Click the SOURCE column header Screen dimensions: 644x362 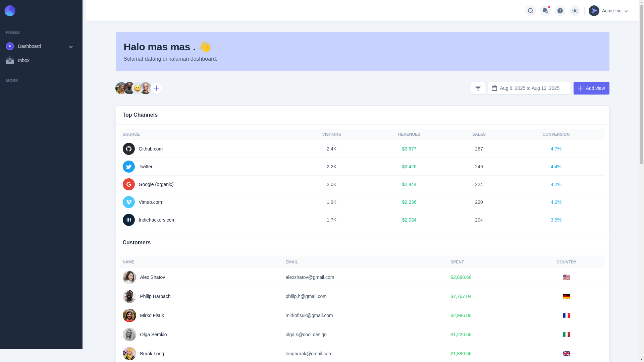pos(131,134)
